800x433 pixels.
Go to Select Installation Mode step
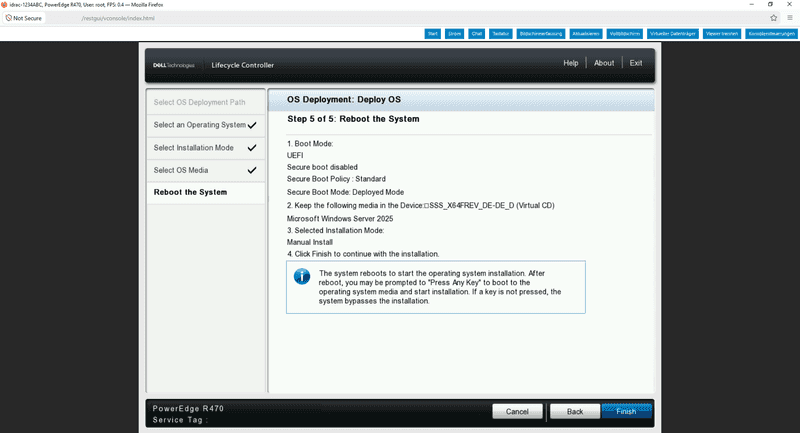pyautogui.click(x=206, y=148)
